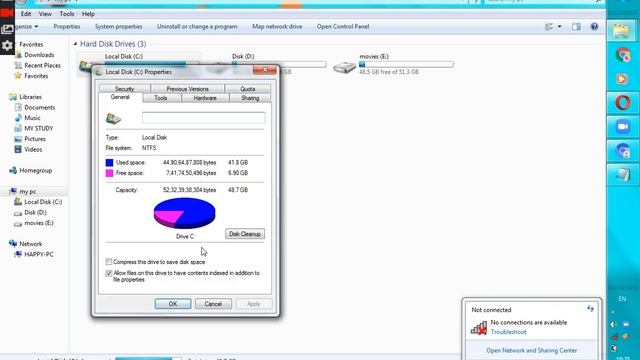Click the blue Used space color swatch
The image size is (640, 360).
tap(109, 162)
